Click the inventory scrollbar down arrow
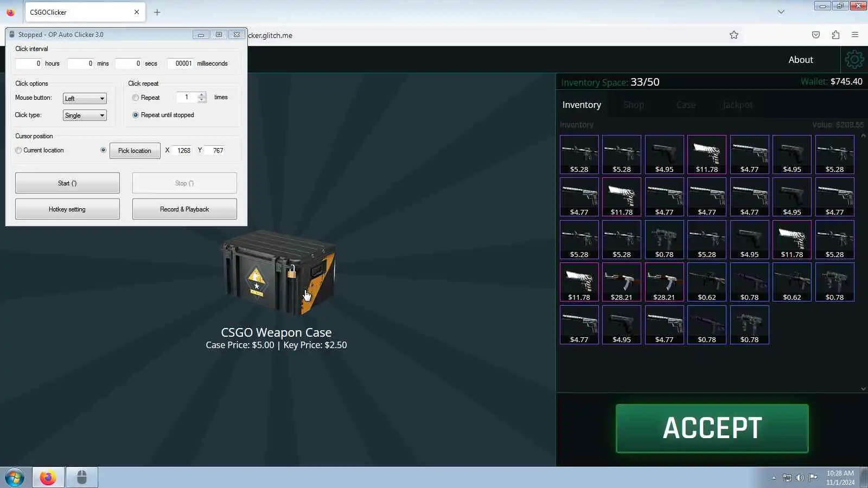Viewport: 868px width, 488px height. tap(863, 388)
